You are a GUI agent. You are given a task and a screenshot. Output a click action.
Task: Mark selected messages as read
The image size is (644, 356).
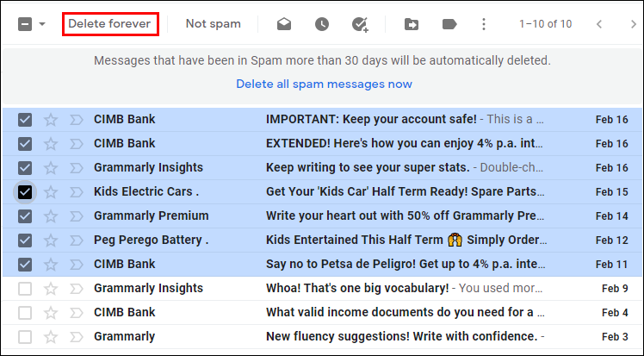tap(284, 24)
